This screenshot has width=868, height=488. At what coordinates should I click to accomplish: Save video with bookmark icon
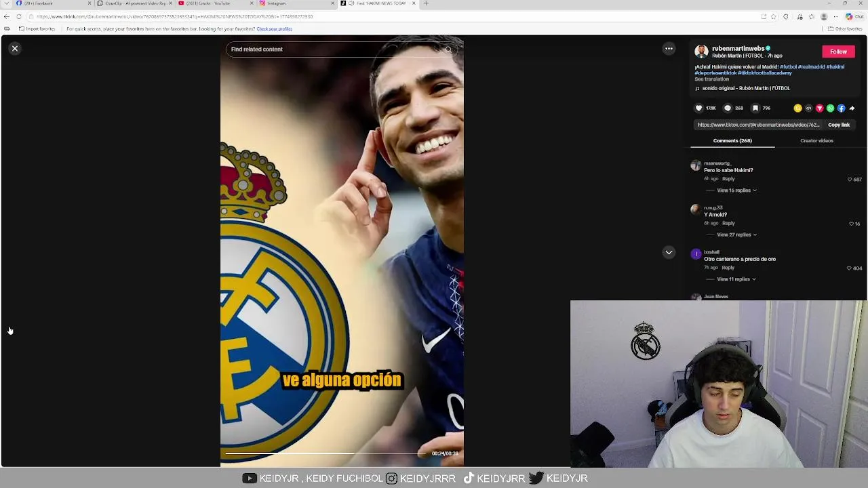755,108
